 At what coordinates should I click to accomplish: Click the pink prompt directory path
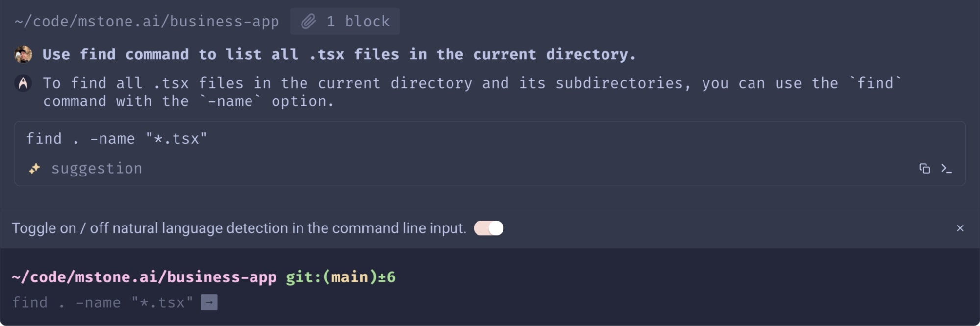tap(144, 277)
